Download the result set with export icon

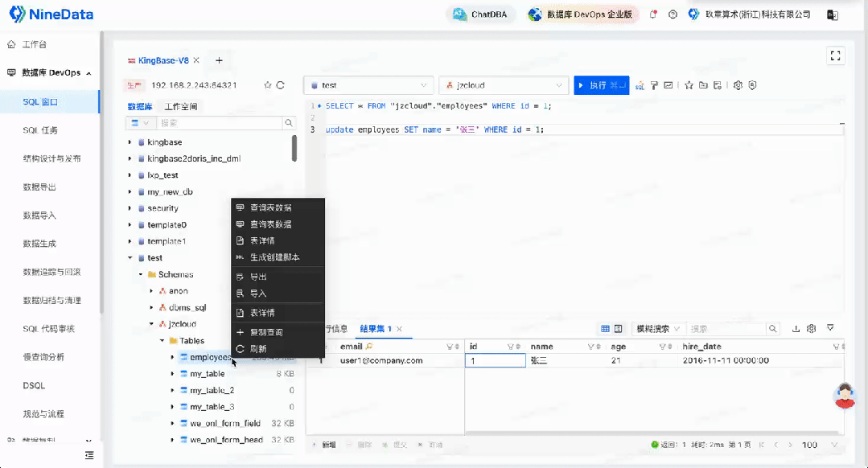point(796,329)
